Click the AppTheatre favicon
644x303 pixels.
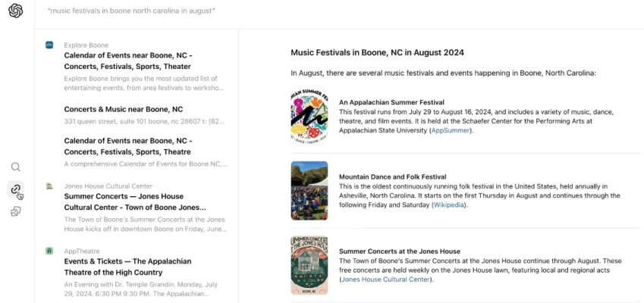tap(49, 250)
